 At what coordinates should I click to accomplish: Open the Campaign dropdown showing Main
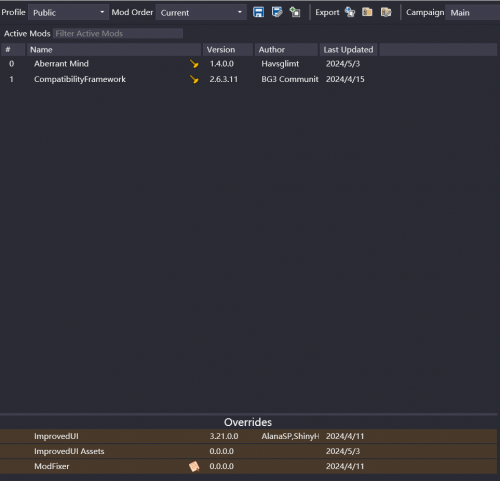tap(473, 13)
